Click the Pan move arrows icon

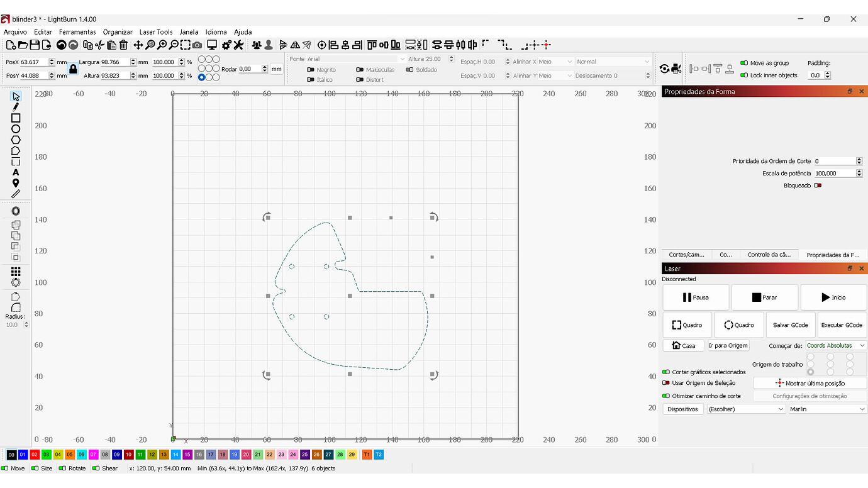click(x=138, y=45)
